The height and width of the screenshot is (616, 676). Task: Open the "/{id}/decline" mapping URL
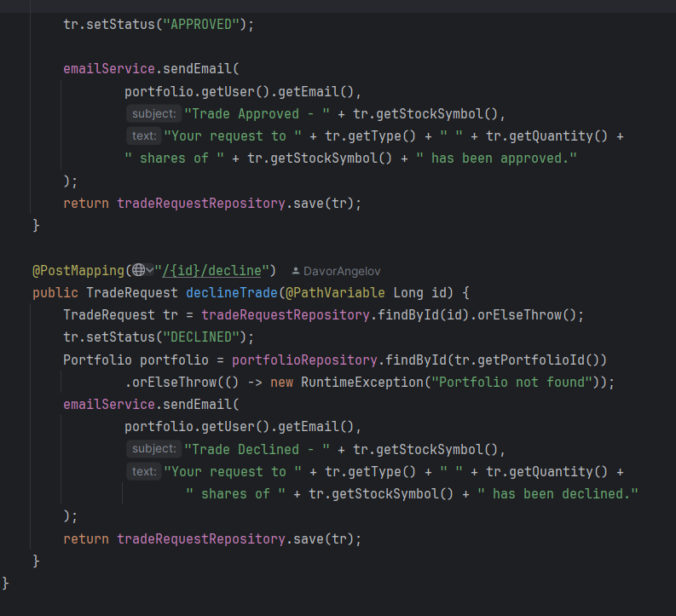pos(211,271)
